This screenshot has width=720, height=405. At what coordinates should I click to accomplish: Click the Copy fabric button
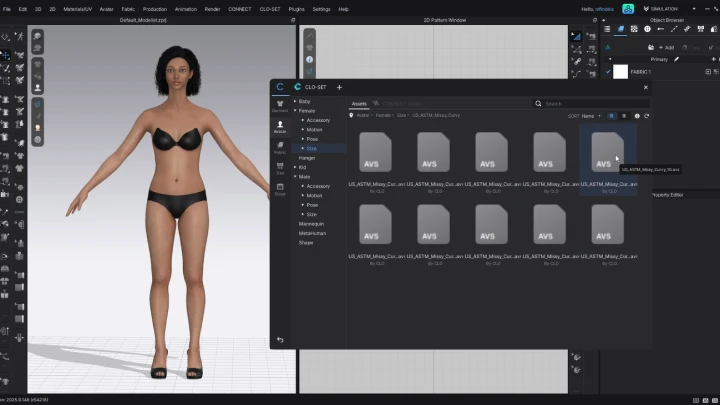tap(691, 47)
